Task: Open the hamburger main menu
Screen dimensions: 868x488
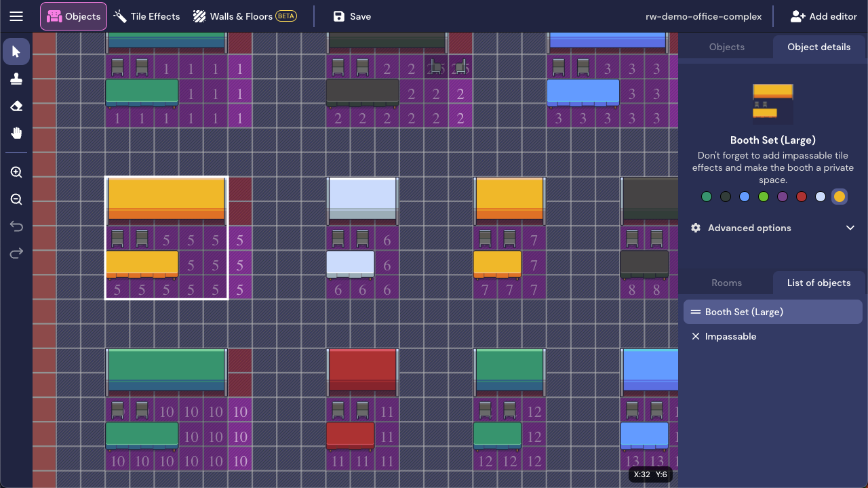Action: click(16, 16)
